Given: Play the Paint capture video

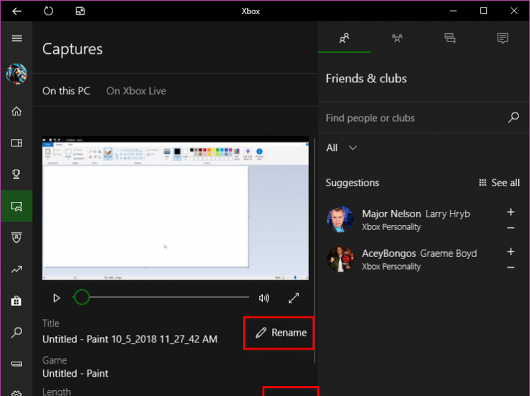Looking at the screenshot, I should click(57, 298).
